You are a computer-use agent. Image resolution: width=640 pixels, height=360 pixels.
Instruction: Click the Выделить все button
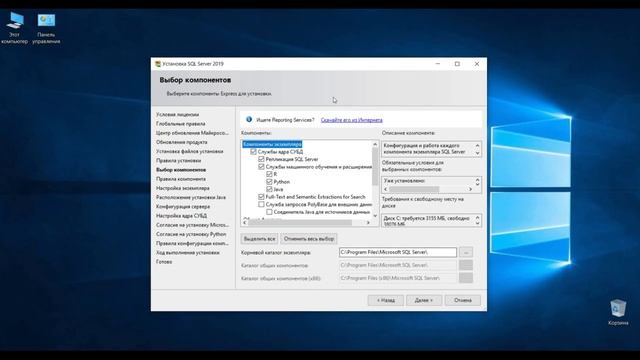260,239
